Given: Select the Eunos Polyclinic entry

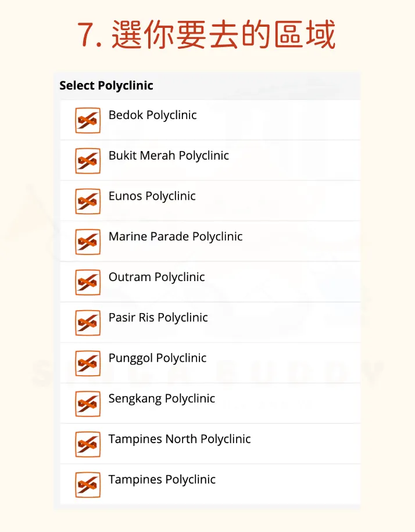Looking at the screenshot, I should (x=152, y=196).
